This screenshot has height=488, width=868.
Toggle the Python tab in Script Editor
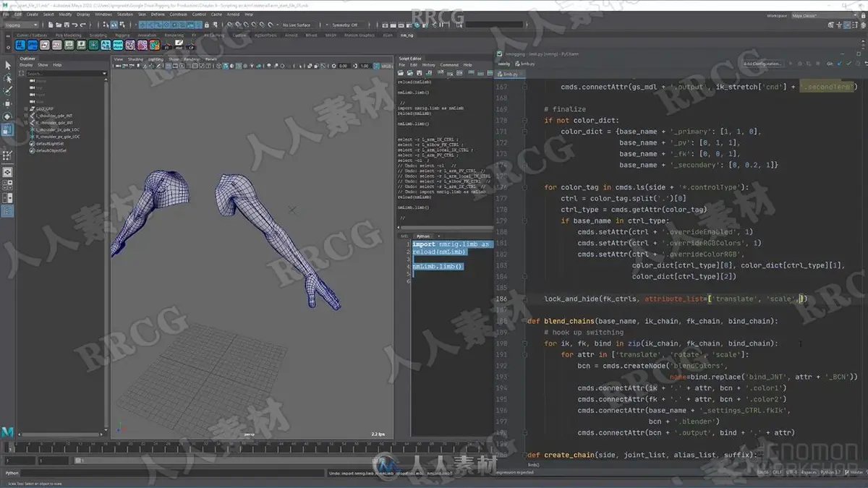423,236
